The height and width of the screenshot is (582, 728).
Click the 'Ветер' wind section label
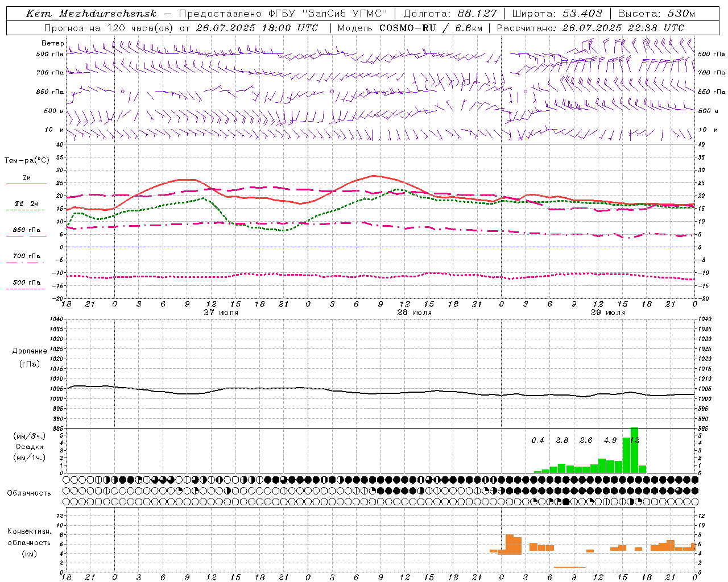click(52, 43)
